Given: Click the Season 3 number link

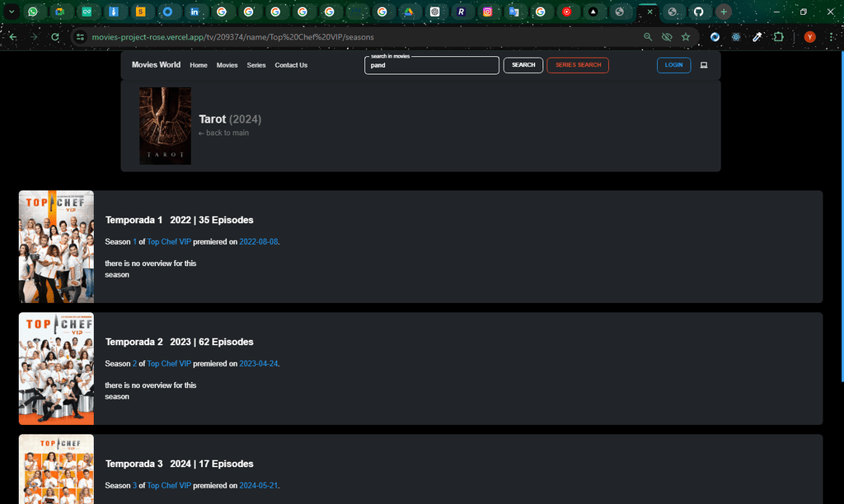Looking at the screenshot, I should [134, 486].
